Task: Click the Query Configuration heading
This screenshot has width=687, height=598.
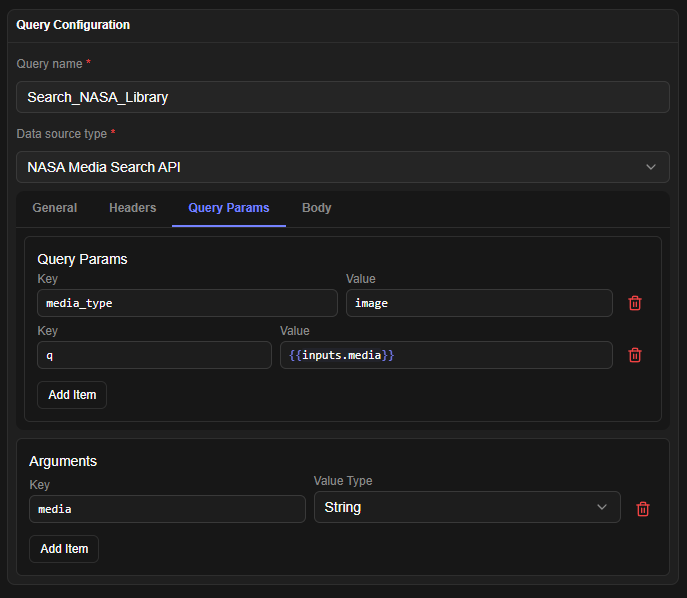Action: coord(73,25)
